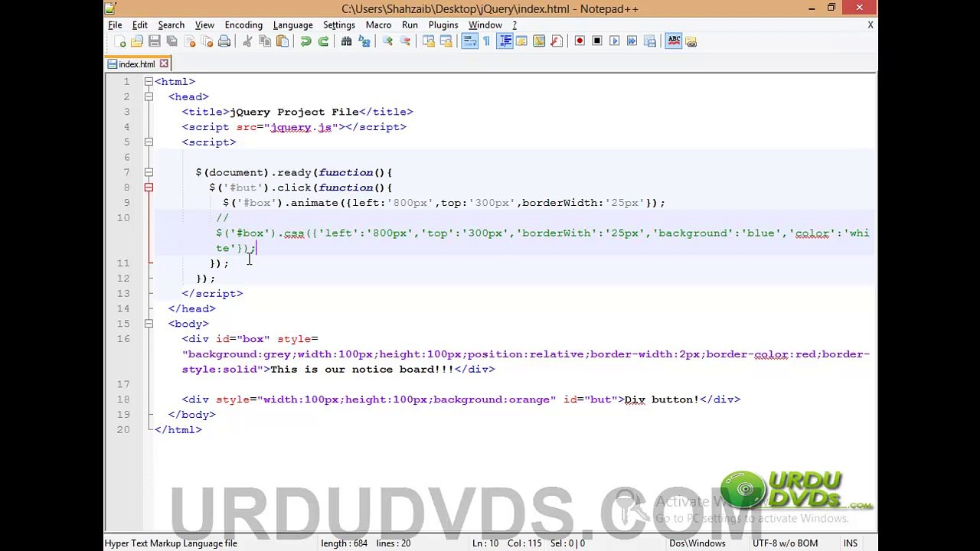Close document using menu bar X
Screen dimensions: 980x551
point(870,25)
